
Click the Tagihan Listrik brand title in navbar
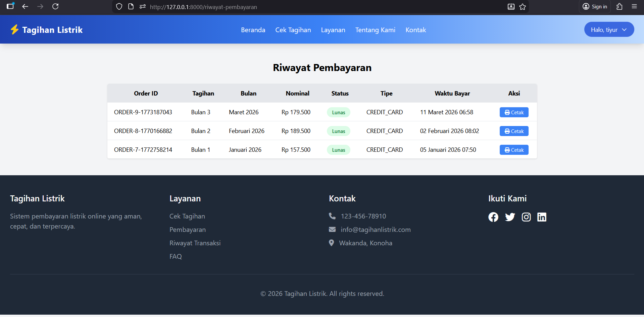tap(52, 30)
